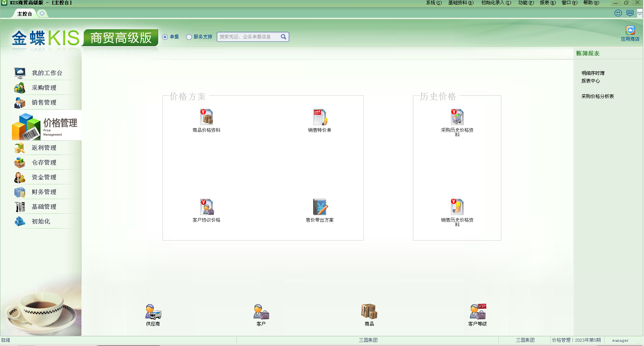Open 销售历史价格资料 icon
This screenshot has width=644, height=346.
point(457,207)
